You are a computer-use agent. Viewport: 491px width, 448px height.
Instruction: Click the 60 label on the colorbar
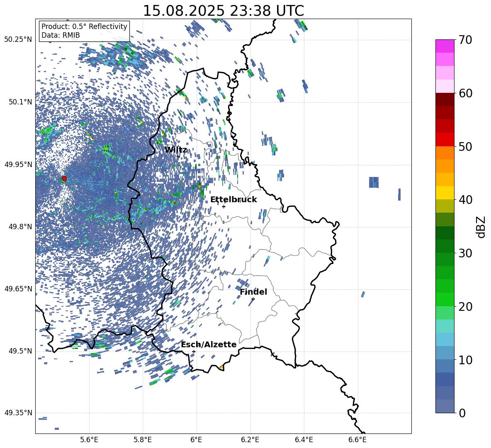(x=465, y=93)
